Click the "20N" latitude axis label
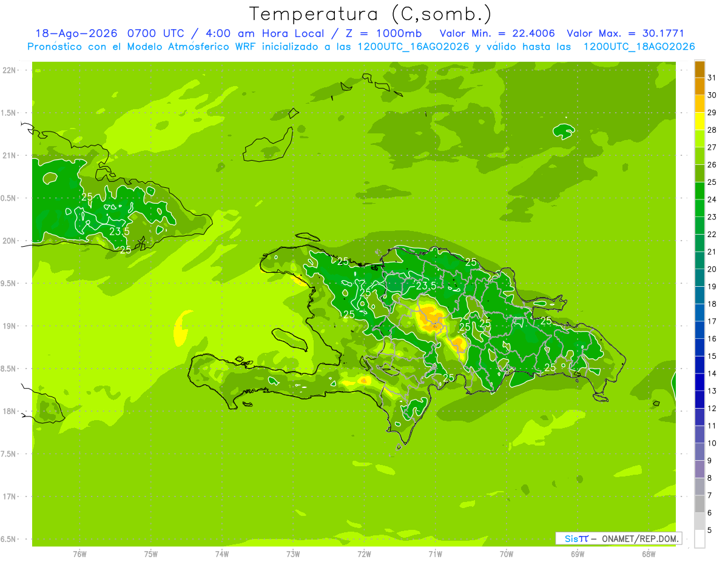The height and width of the screenshot is (562, 728). click(x=9, y=241)
